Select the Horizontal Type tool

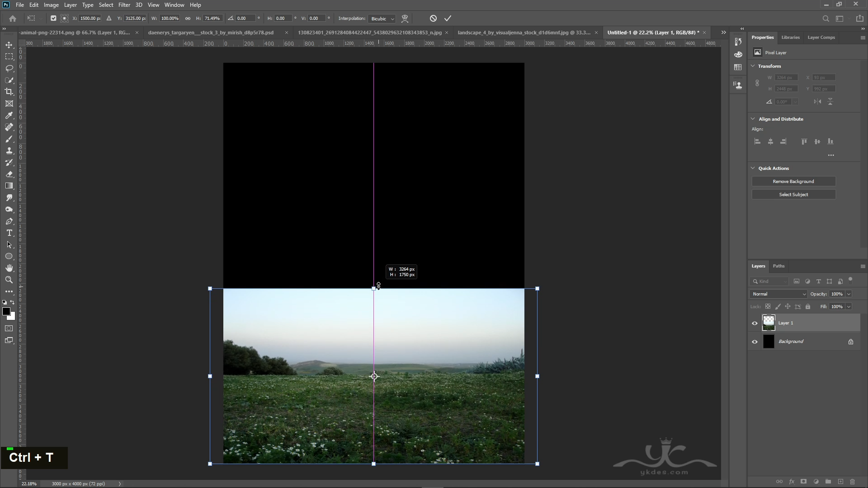click(x=9, y=233)
